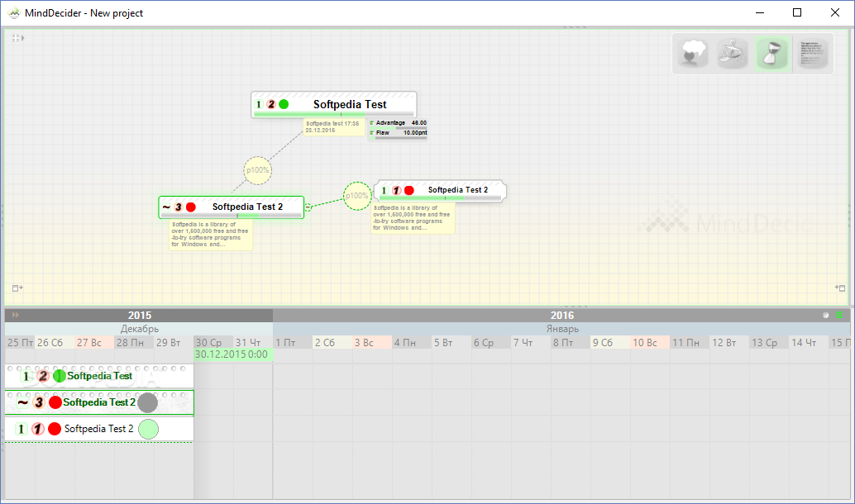Click the light green circle on bottom timeline row

coord(148,429)
